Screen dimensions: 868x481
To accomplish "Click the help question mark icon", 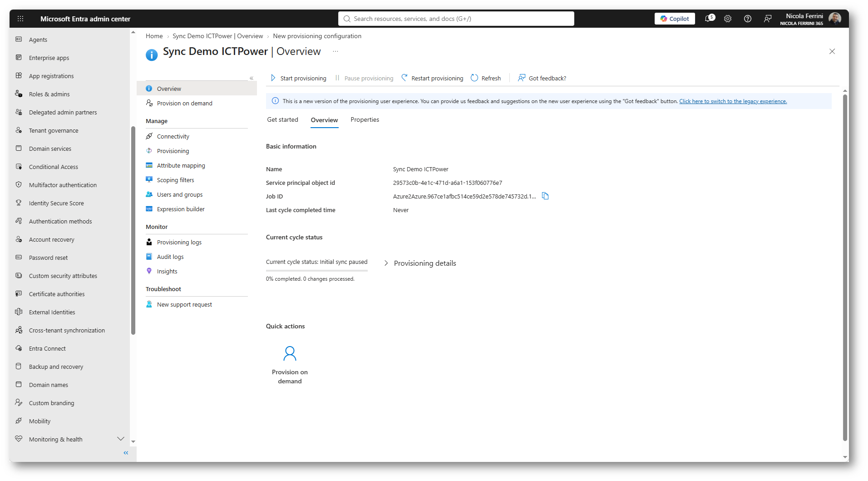I will coord(748,19).
